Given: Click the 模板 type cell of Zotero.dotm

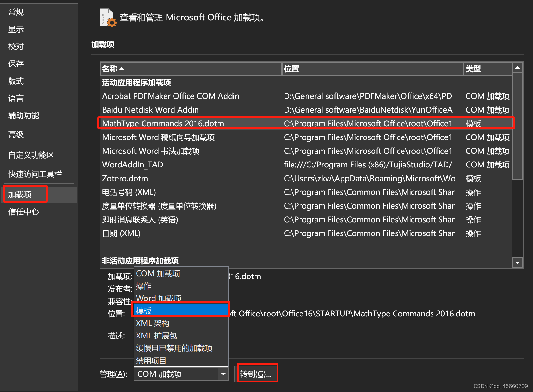Looking at the screenshot, I should click(x=473, y=178).
